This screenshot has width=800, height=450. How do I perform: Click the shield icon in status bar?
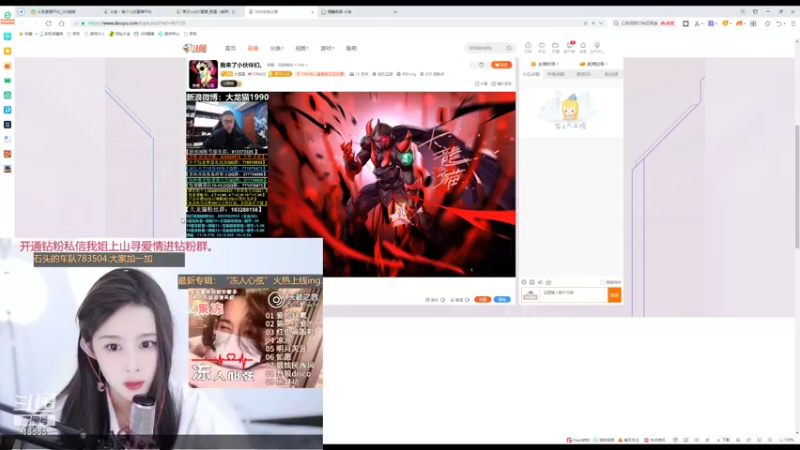click(x=676, y=440)
